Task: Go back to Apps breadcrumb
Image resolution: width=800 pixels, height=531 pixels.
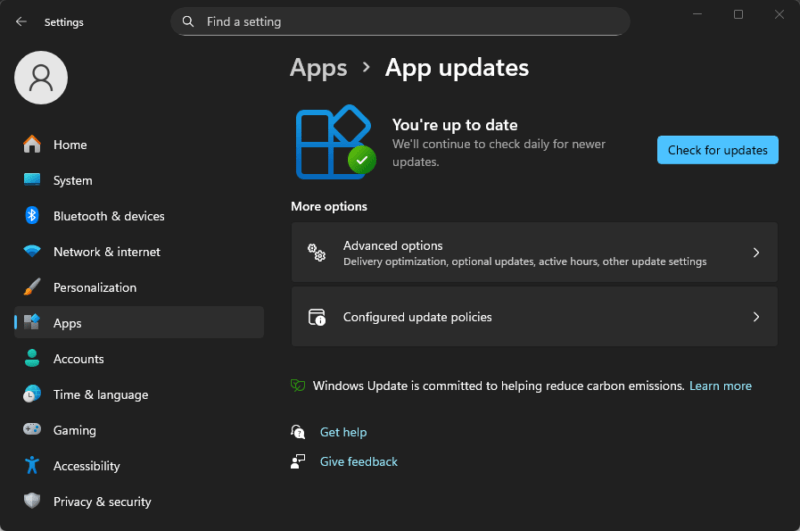Action: 318,68
